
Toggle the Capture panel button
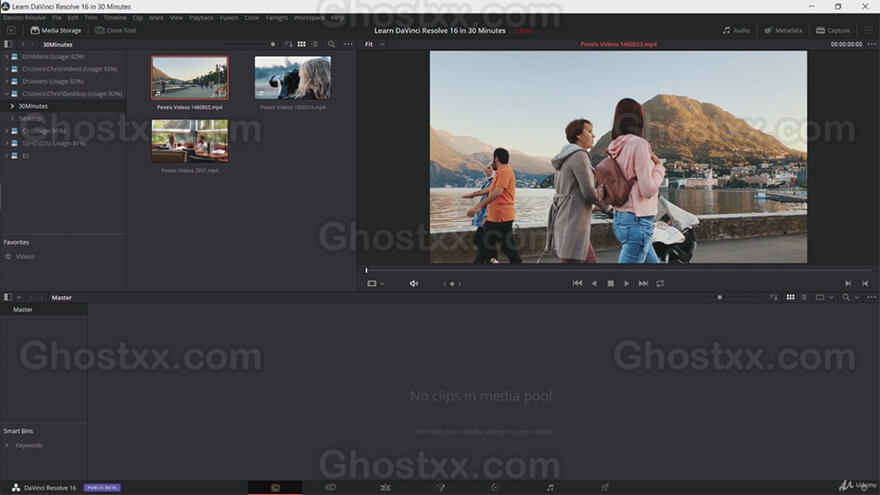(x=833, y=30)
